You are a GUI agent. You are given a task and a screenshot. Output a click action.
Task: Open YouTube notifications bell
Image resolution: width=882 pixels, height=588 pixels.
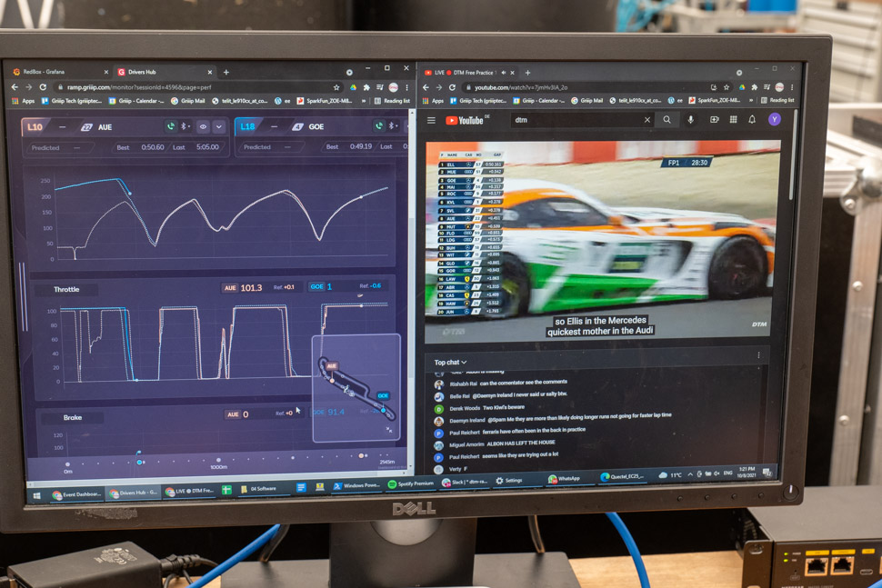click(752, 120)
